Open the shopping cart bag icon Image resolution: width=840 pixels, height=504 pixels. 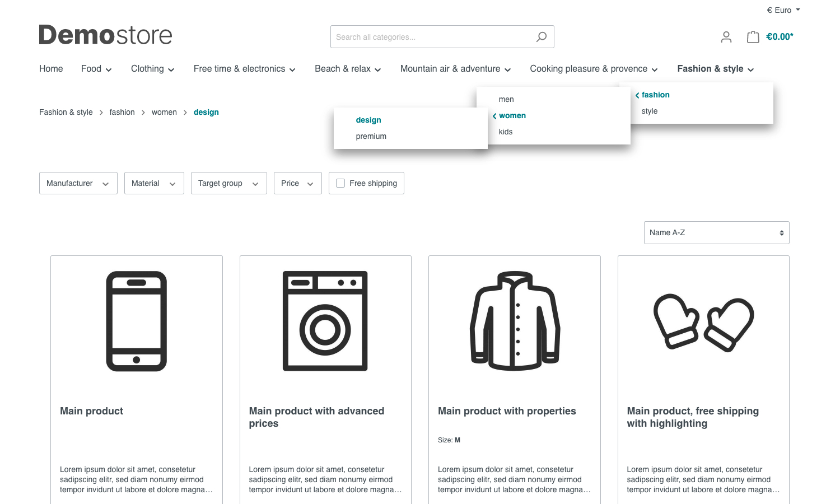753,37
